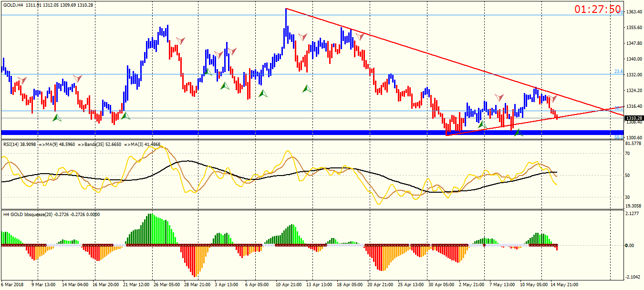Select the 50.0 Fibonacci level label
The image size is (644, 290).
point(619,137)
